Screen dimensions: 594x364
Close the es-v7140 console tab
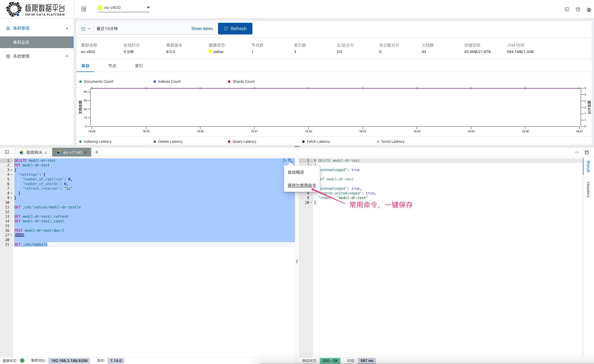(x=85, y=153)
